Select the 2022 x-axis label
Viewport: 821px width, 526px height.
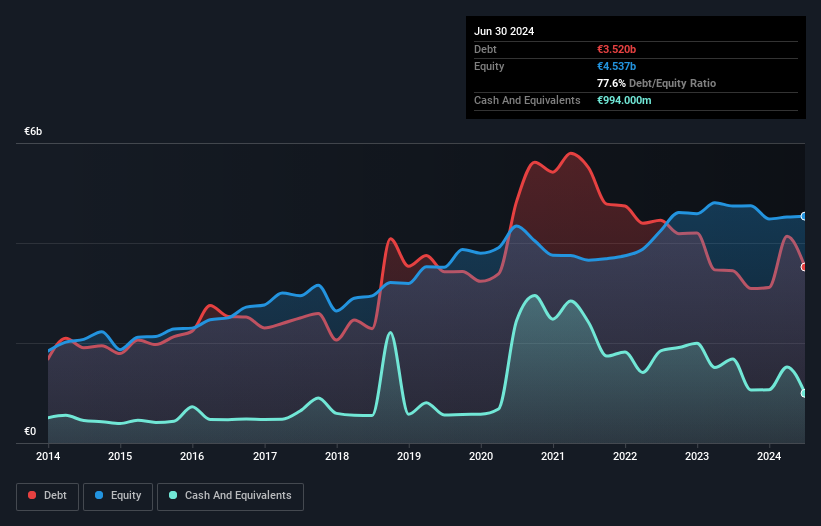tap(625, 456)
